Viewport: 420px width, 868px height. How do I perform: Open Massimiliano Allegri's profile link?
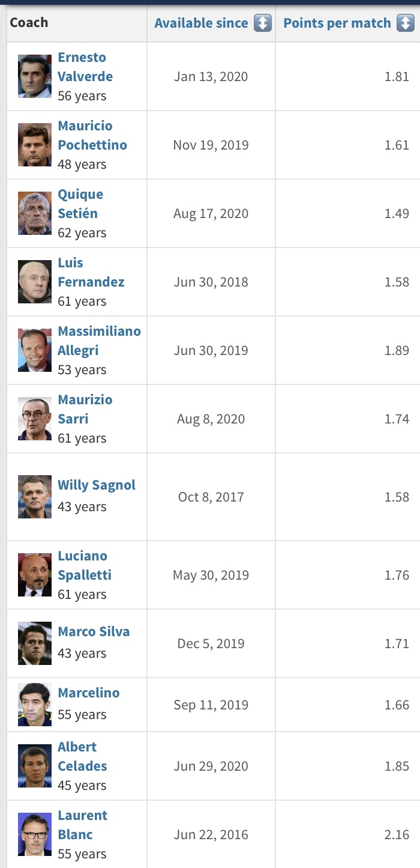pos(99,341)
